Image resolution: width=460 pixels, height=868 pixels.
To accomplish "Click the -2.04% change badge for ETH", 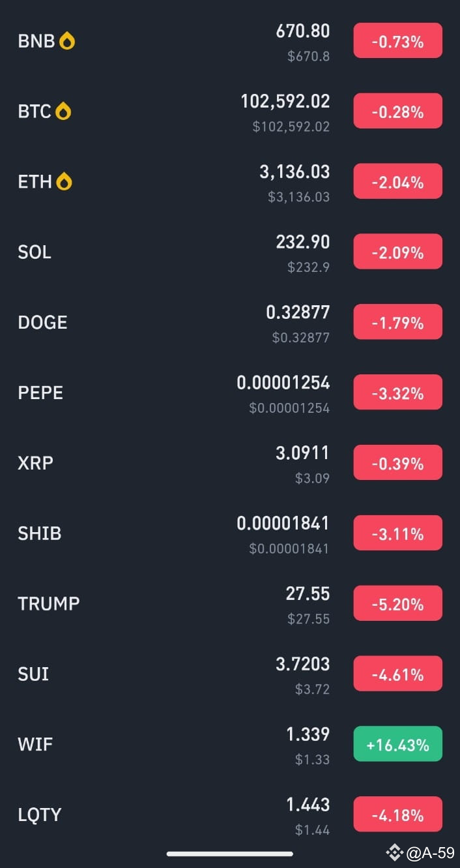I will [x=397, y=181].
